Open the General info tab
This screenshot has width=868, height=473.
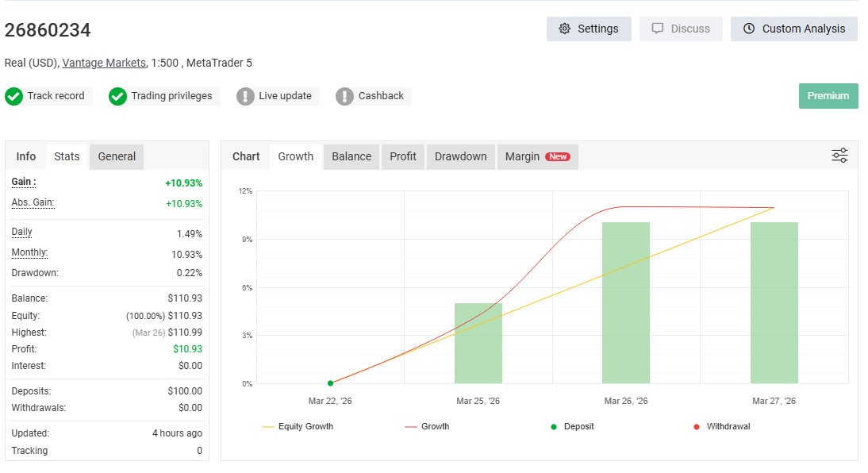coord(117,156)
